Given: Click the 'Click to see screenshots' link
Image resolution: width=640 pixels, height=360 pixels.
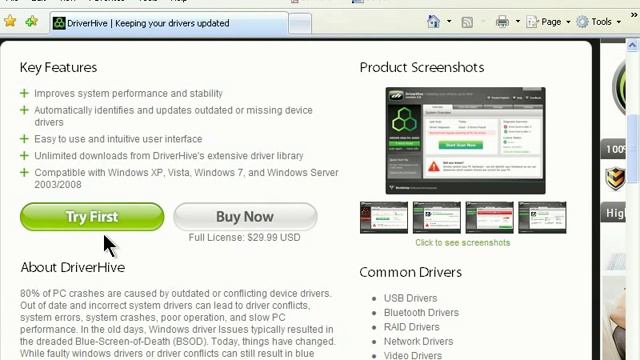Looking at the screenshot, I should 462,243.
